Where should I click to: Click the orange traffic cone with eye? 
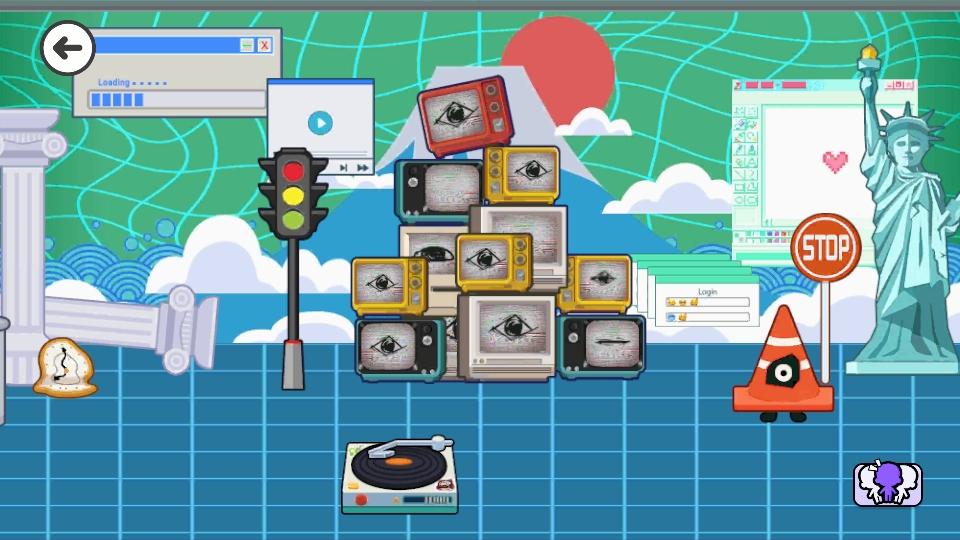[782, 363]
